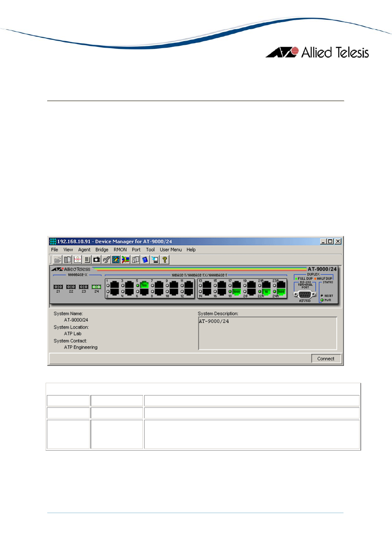Viewport: 392px width, 555px height.
Task: Select copper port 23R on the switch
Action: coord(281,284)
